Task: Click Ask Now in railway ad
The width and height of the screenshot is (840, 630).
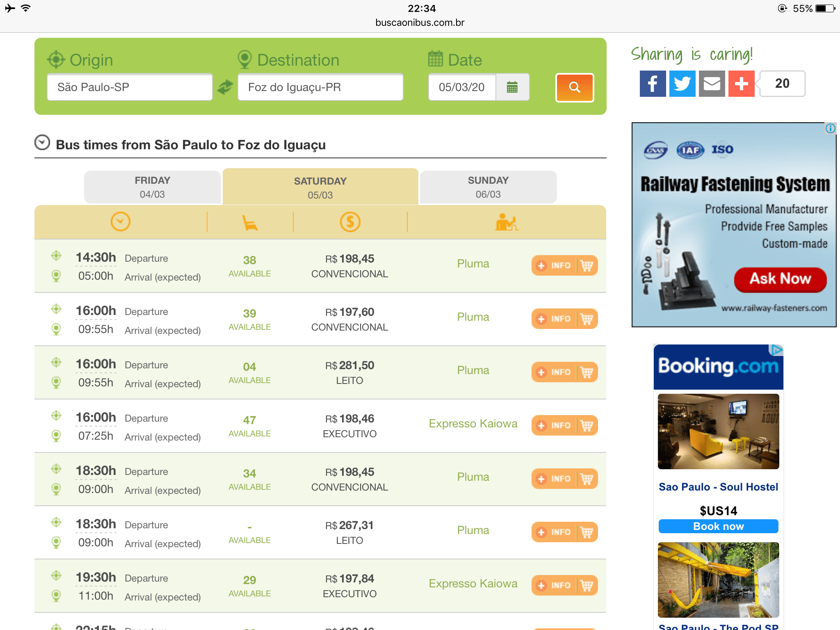Action: tap(780, 279)
